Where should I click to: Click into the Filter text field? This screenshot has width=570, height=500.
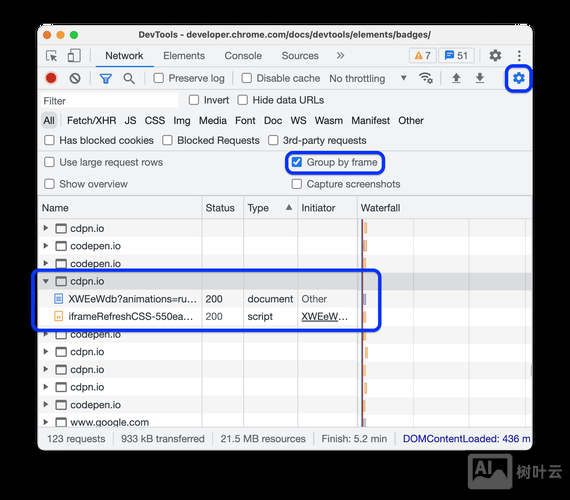(109, 100)
